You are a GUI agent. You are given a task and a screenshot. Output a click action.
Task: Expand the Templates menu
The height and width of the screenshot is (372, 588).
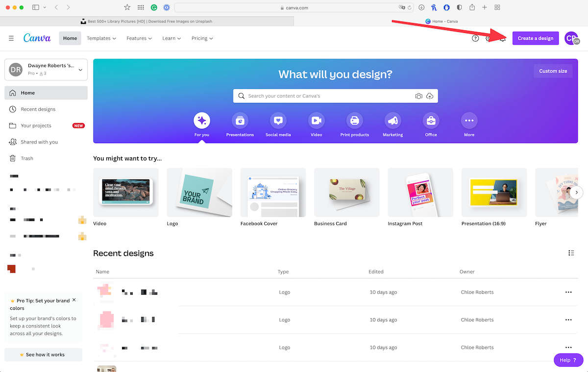point(101,38)
